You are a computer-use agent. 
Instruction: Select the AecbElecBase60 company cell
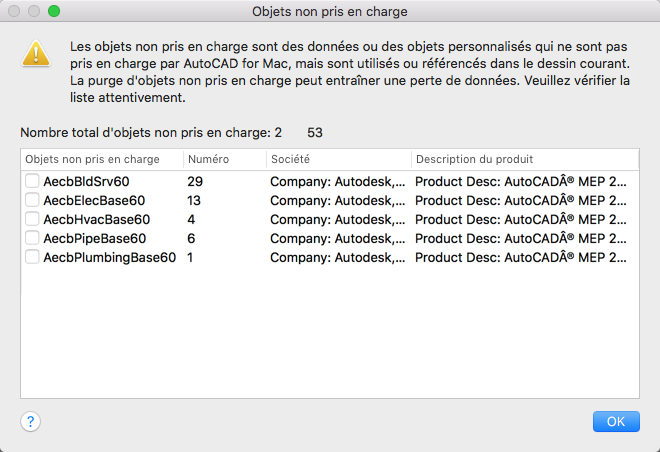pyautogui.click(x=338, y=200)
